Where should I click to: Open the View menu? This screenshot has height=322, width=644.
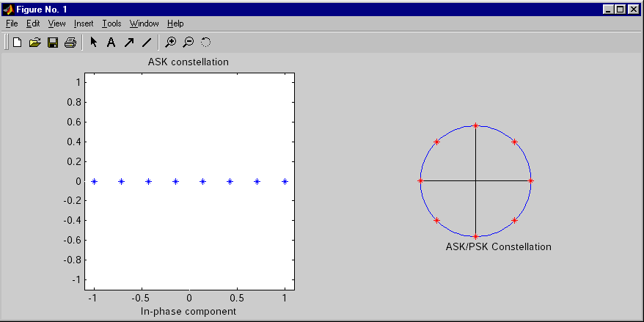(56, 23)
